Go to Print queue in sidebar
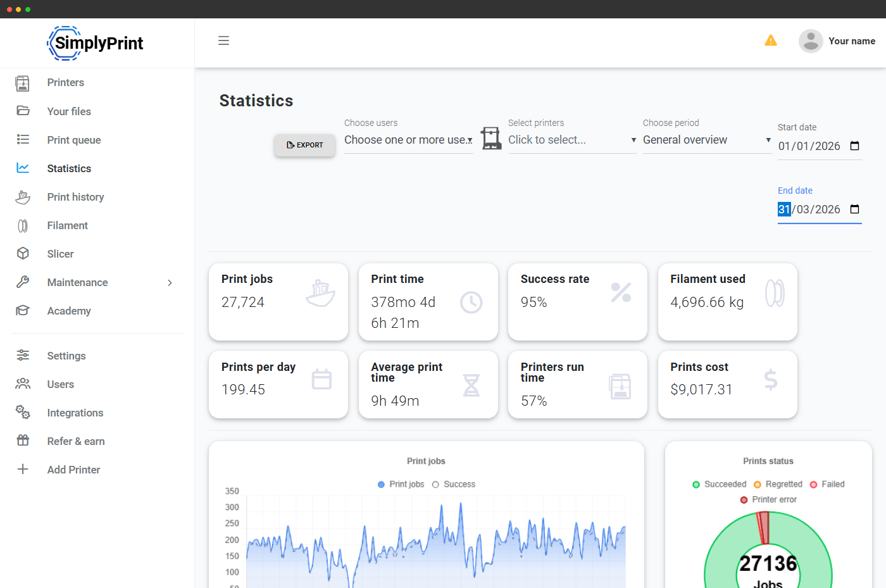The image size is (886, 588). (x=74, y=140)
